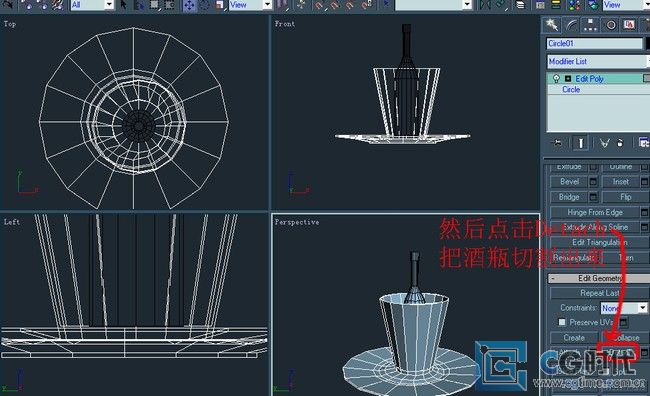Switch to the Create command panel tab

point(552,24)
